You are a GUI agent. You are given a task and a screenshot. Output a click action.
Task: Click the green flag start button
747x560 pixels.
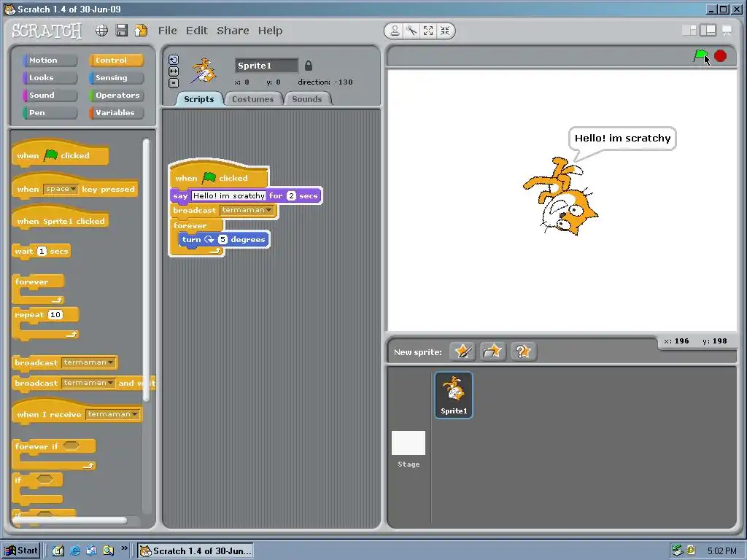[700, 55]
